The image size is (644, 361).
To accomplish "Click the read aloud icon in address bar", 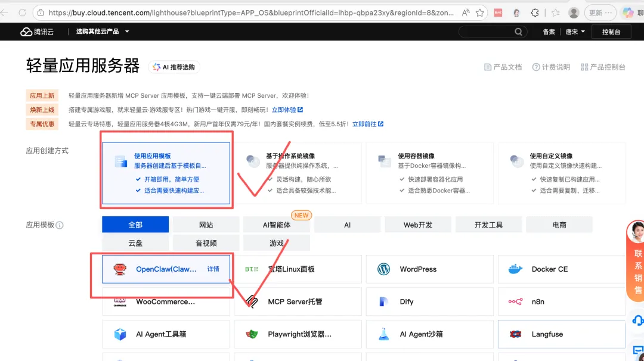I will tap(465, 13).
